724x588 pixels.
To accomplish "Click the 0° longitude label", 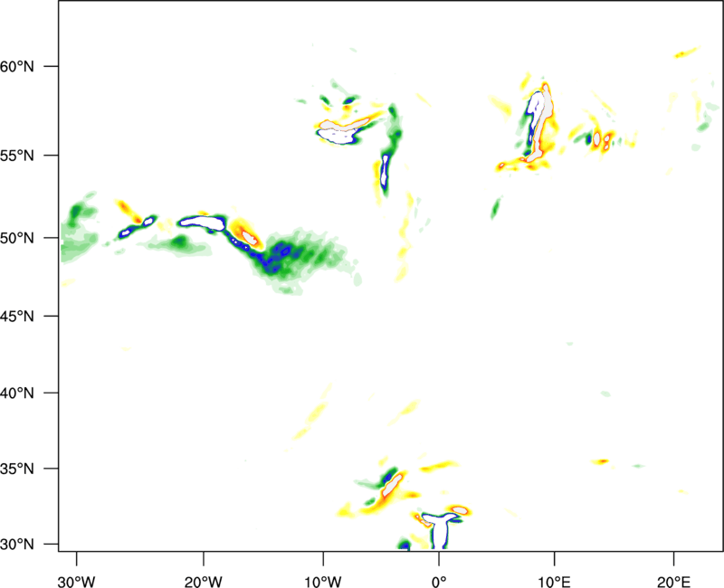I will [x=439, y=582].
